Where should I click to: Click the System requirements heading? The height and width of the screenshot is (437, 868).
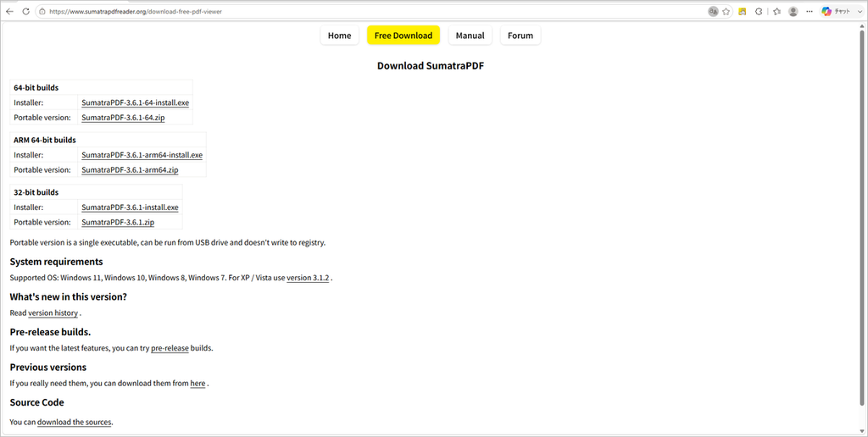coord(57,262)
